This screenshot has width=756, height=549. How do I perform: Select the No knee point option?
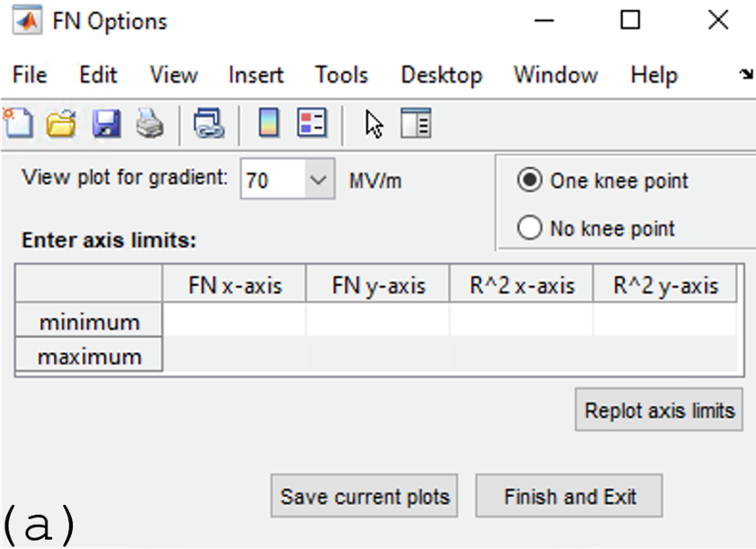pos(531,228)
